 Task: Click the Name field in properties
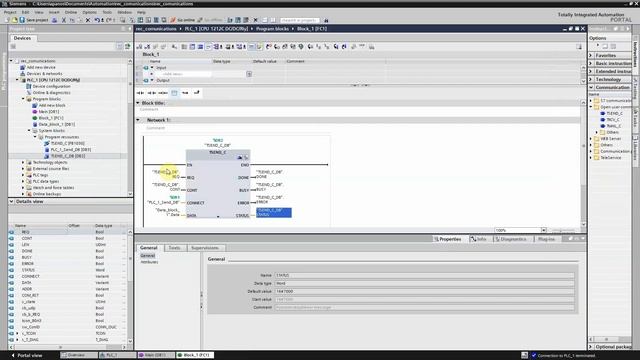[x=424, y=276]
